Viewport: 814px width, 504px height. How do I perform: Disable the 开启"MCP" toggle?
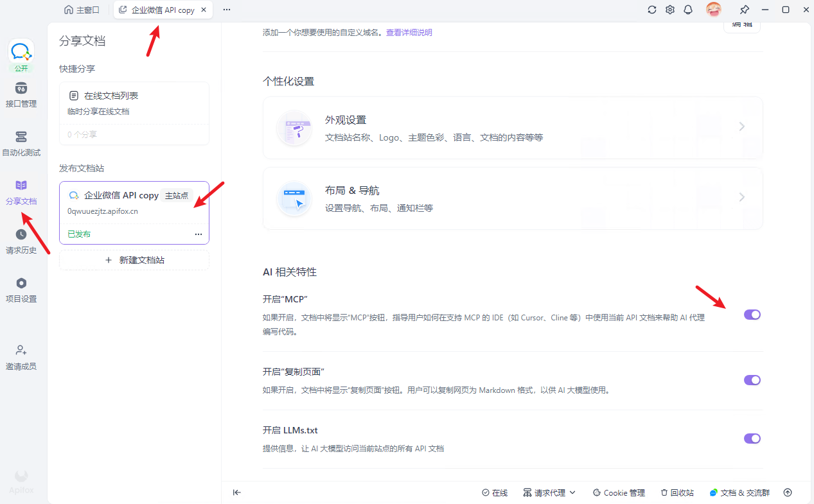coord(752,315)
